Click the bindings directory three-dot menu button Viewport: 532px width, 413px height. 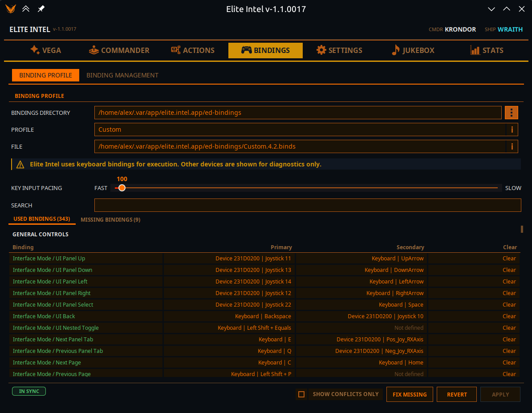512,113
